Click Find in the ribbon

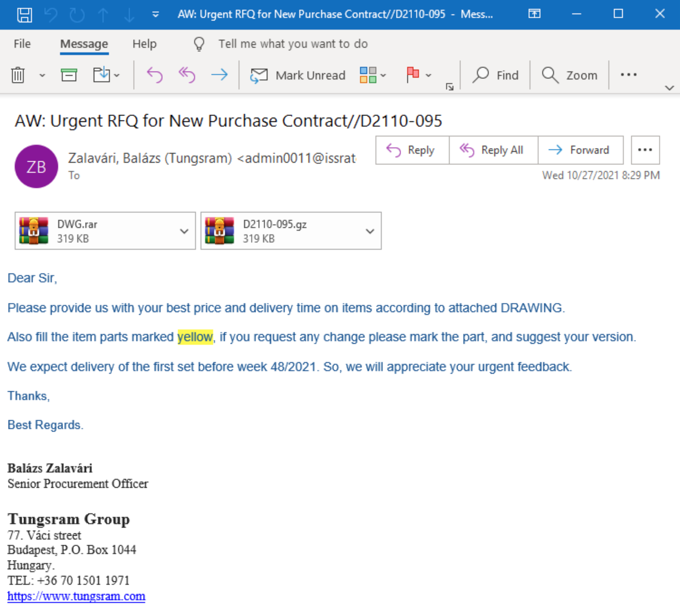(x=496, y=75)
